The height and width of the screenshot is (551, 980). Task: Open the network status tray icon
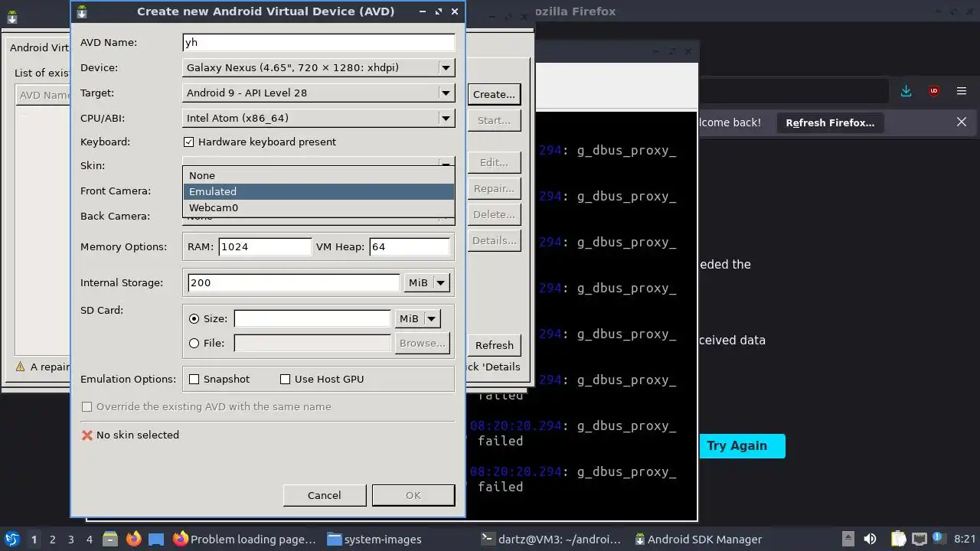[x=920, y=540]
